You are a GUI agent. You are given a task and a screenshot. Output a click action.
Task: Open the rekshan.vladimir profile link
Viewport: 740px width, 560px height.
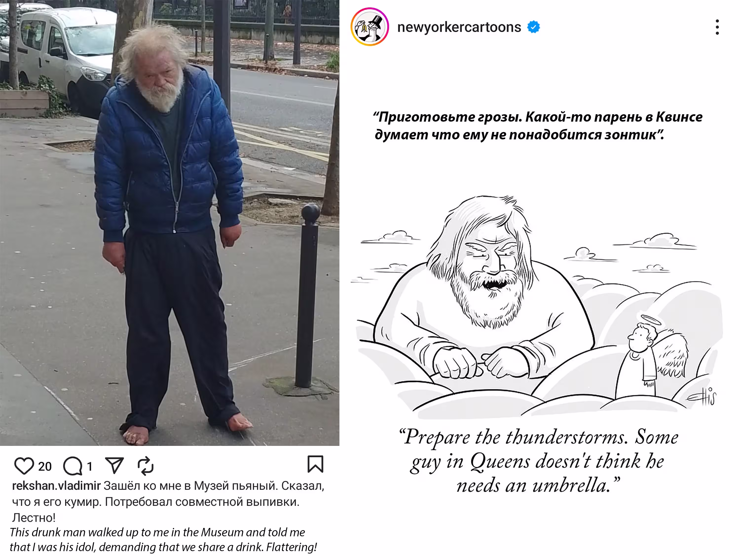click(56, 486)
